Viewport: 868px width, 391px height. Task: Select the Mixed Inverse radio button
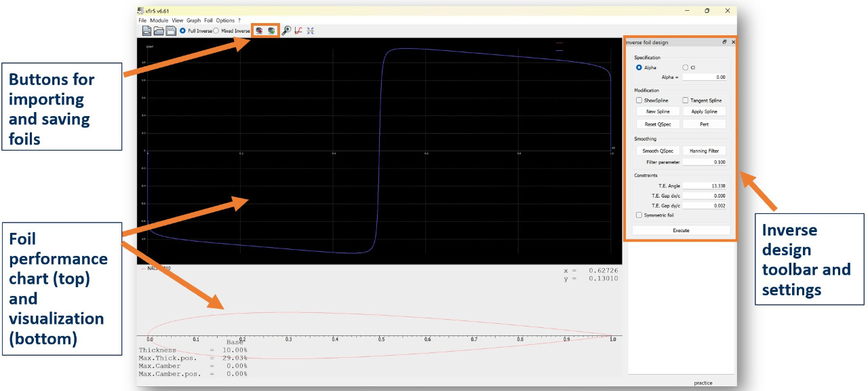216,31
